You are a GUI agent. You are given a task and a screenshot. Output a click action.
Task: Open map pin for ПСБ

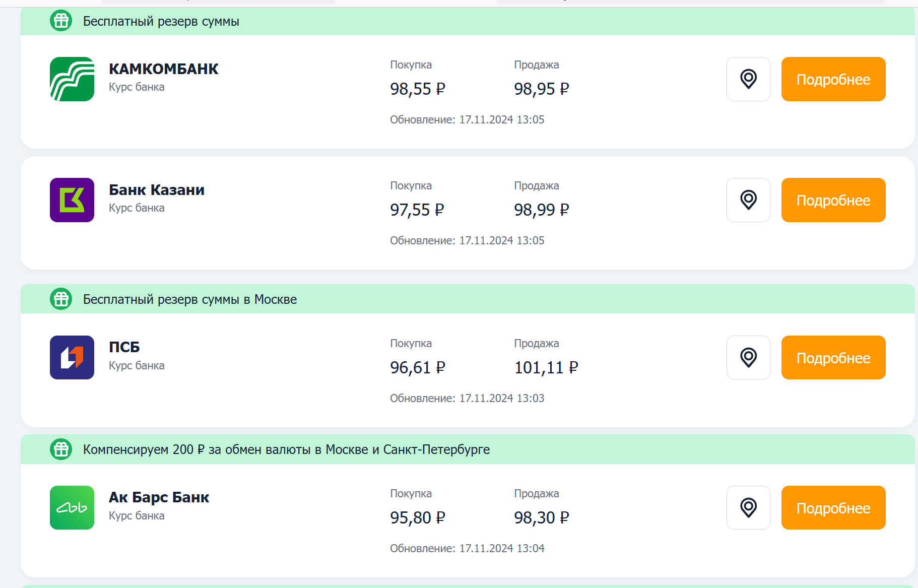[x=748, y=357]
